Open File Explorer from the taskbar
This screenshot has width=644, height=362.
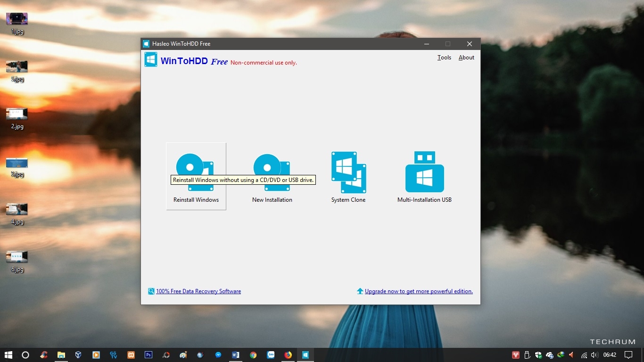pos(61,355)
